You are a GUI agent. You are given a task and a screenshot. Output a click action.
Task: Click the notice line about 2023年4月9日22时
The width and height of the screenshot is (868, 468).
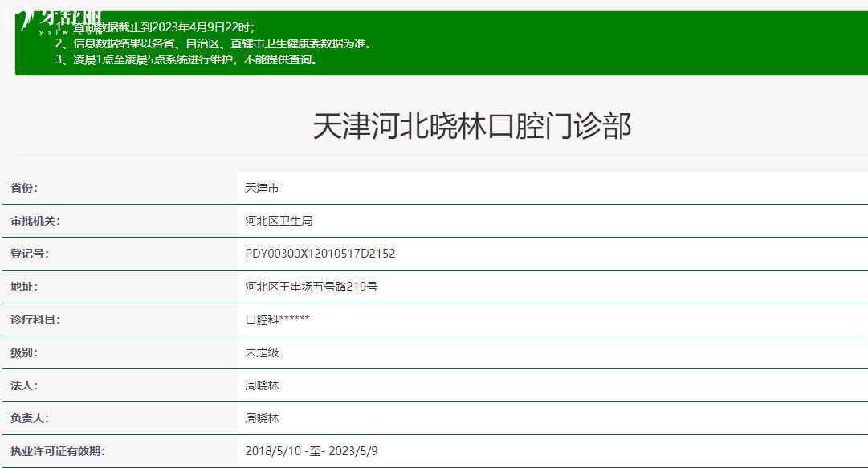coord(156,27)
